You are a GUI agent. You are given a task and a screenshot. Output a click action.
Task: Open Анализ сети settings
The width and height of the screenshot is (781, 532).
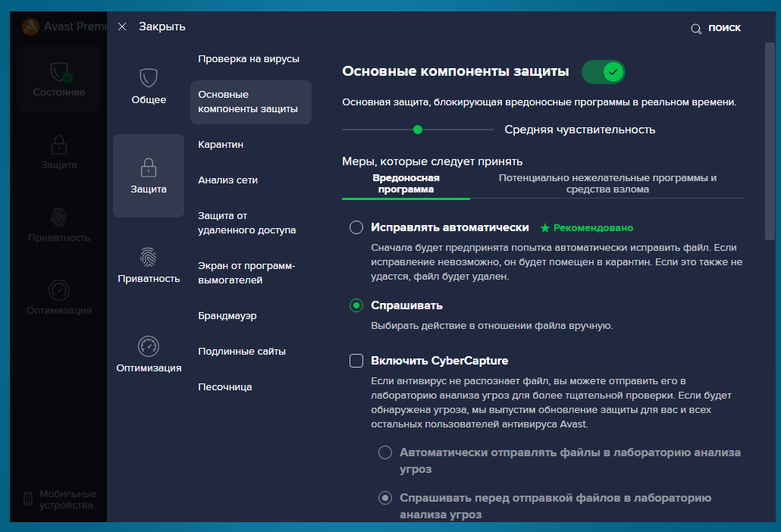227,180
